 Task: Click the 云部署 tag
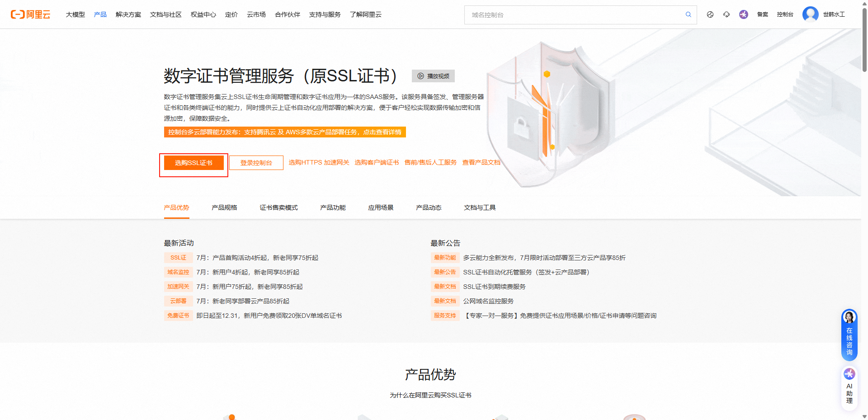pyautogui.click(x=179, y=301)
